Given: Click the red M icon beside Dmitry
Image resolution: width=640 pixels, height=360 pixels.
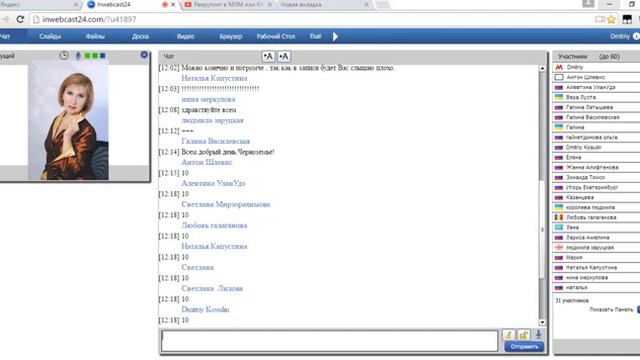Looking at the screenshot, I should point(559,67).
